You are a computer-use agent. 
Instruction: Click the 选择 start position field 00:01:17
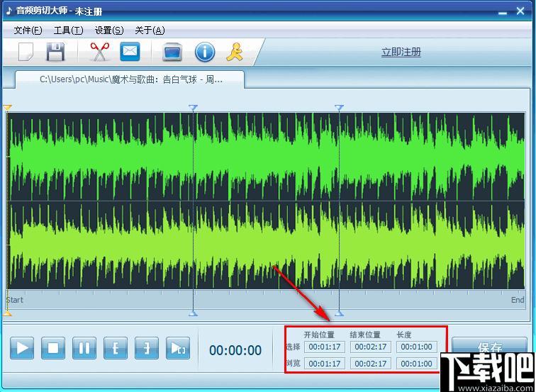pos(325,347)
